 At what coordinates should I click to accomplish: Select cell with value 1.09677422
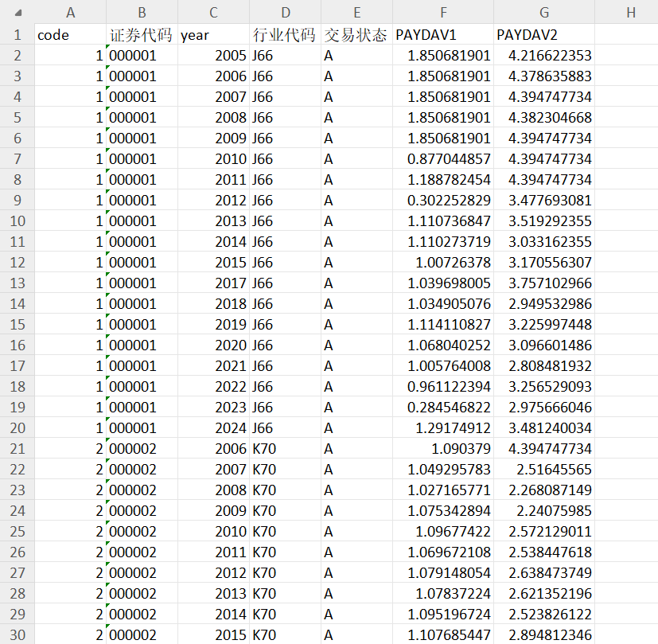[443, 532]
